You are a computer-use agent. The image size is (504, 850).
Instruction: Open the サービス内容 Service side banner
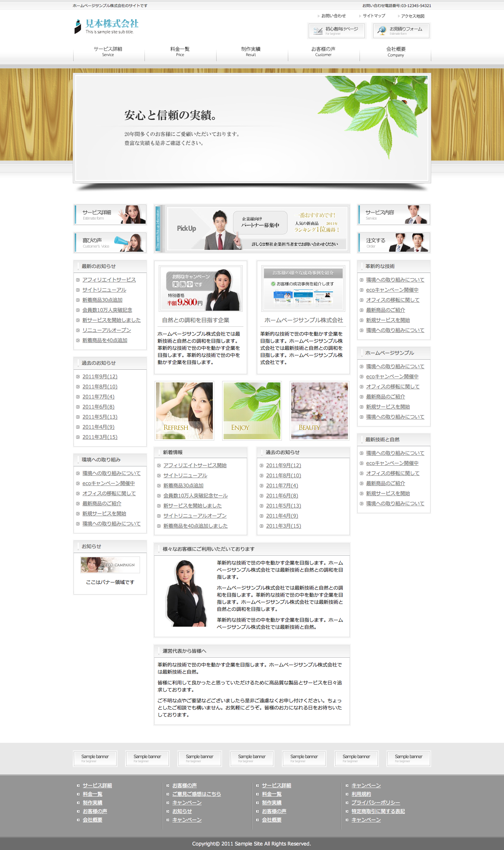(x=393, y=215)
